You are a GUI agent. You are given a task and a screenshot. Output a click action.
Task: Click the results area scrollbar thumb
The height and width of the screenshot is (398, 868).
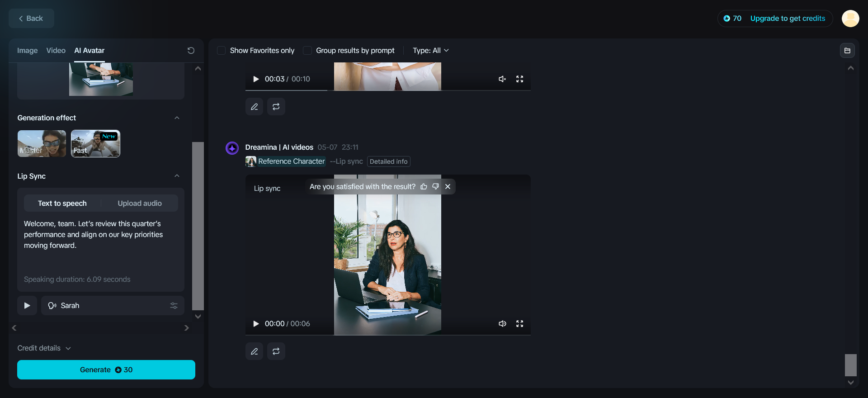[851, 365]
